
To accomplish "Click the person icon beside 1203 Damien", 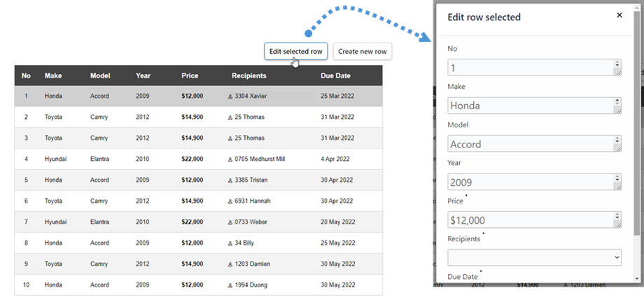I will click(230, 264).
